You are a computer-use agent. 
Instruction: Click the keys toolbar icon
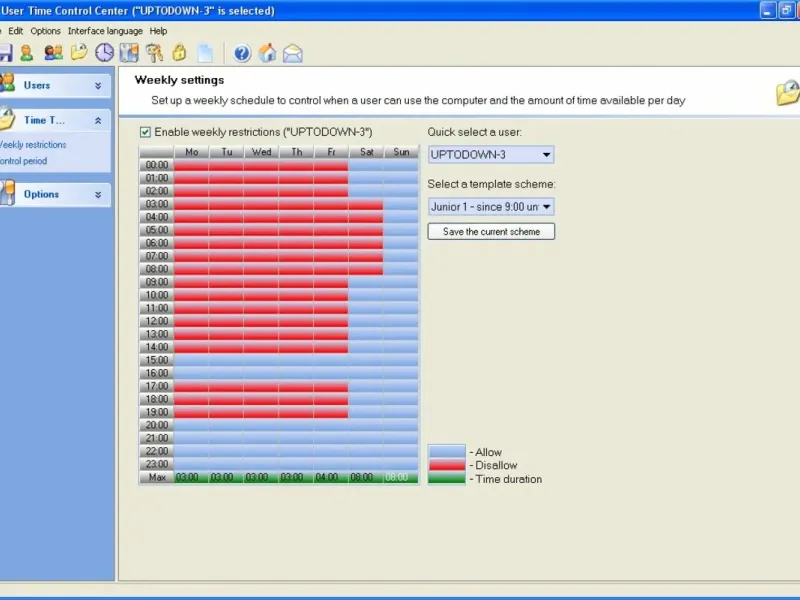point(154,53)
